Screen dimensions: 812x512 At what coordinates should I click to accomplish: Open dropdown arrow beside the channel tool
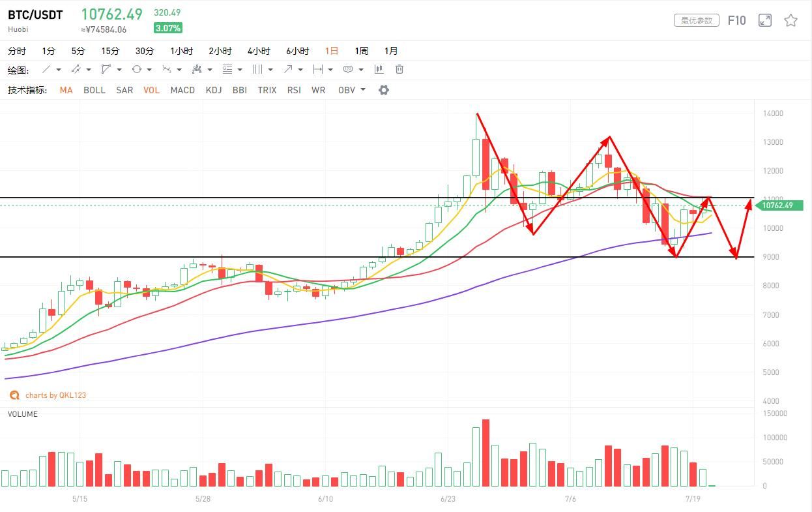(x=88, y=70)
